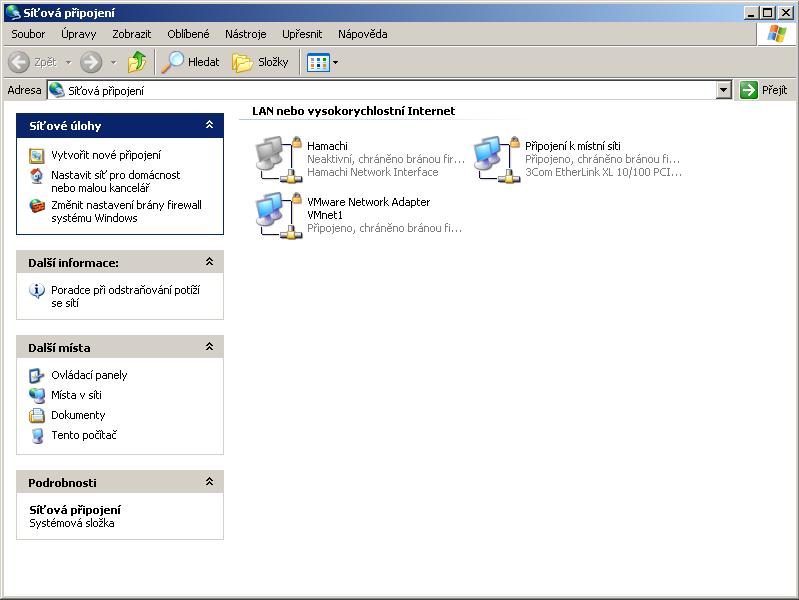Collapse the Další místa panel
Screen dimensions: 799x600
[209, 347]
